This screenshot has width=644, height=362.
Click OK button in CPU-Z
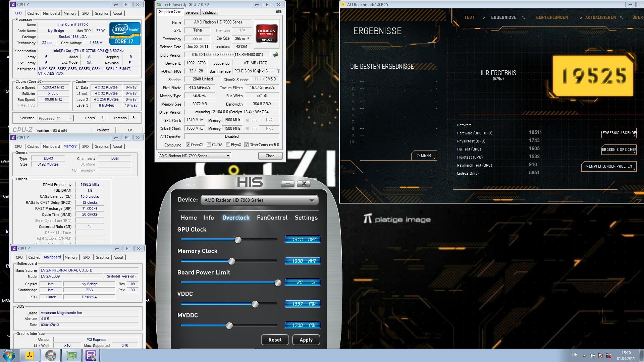pos(130,130)
